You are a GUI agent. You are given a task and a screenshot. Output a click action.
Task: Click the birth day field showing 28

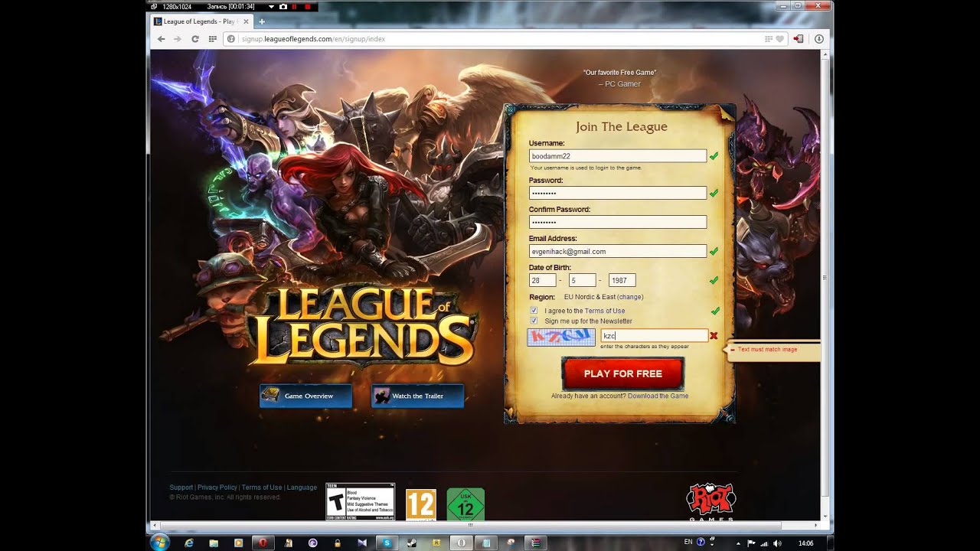tap(542, 280)
